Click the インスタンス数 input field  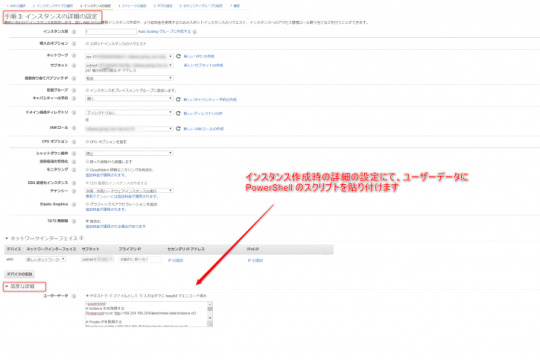pyautogui.click(x=111, y=32)
